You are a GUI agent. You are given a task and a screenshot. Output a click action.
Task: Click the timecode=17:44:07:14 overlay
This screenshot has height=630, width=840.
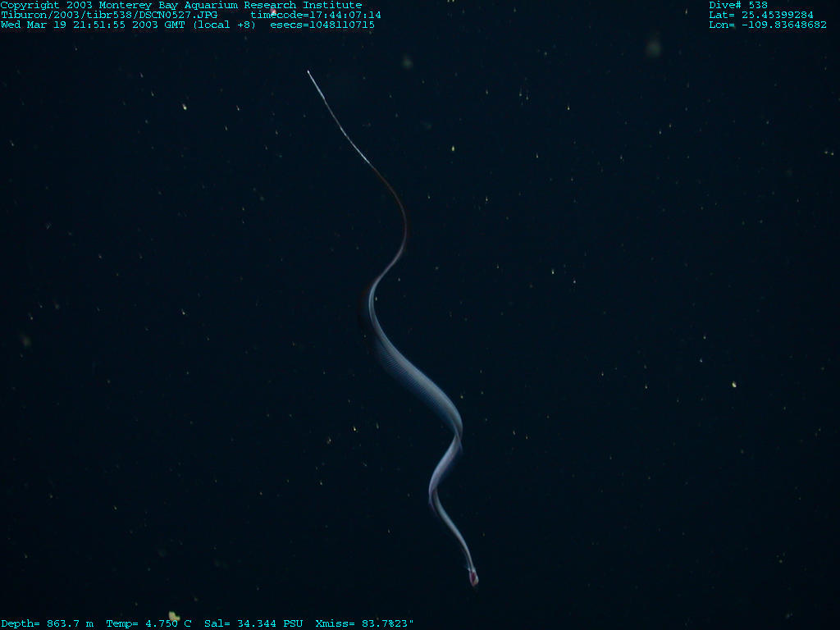[316, 16]
